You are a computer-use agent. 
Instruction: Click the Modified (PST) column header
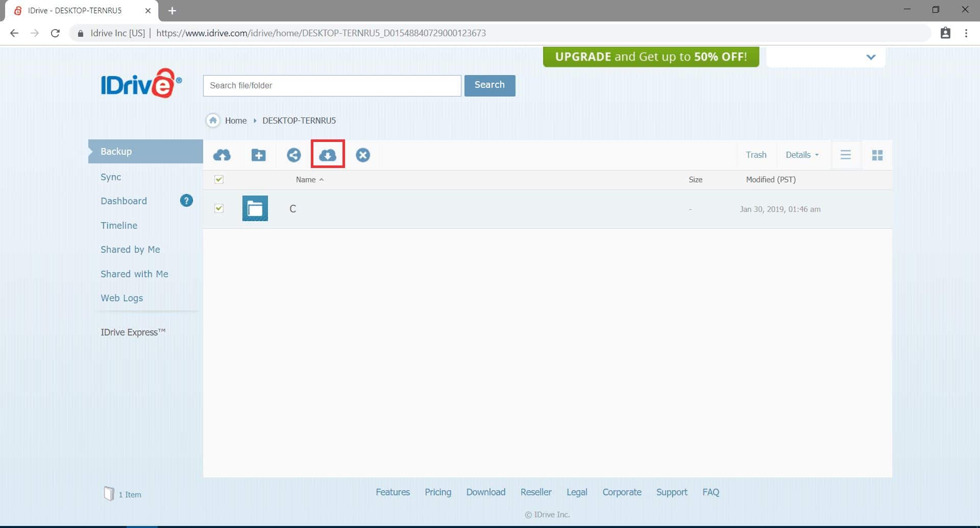[x=771, y=179]
